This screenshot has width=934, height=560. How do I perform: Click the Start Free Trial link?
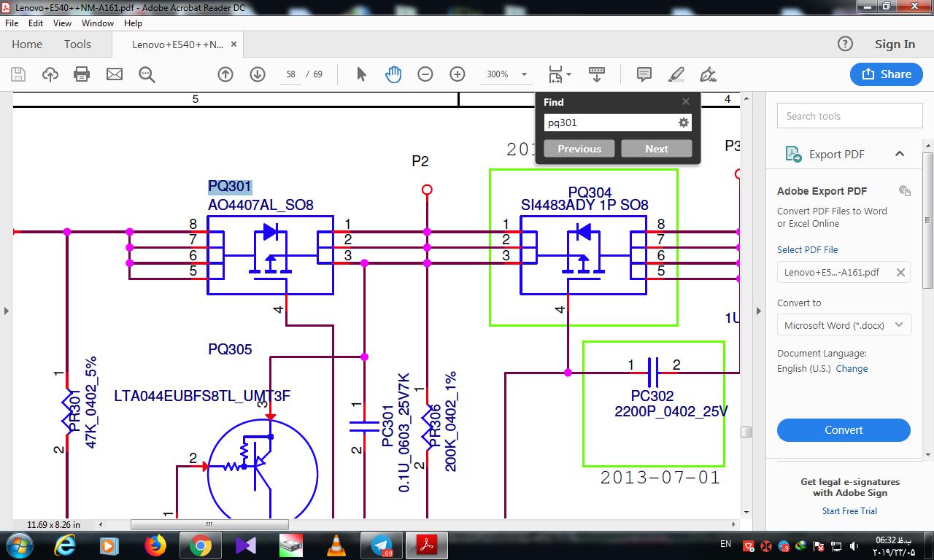(x=849, y=511)
